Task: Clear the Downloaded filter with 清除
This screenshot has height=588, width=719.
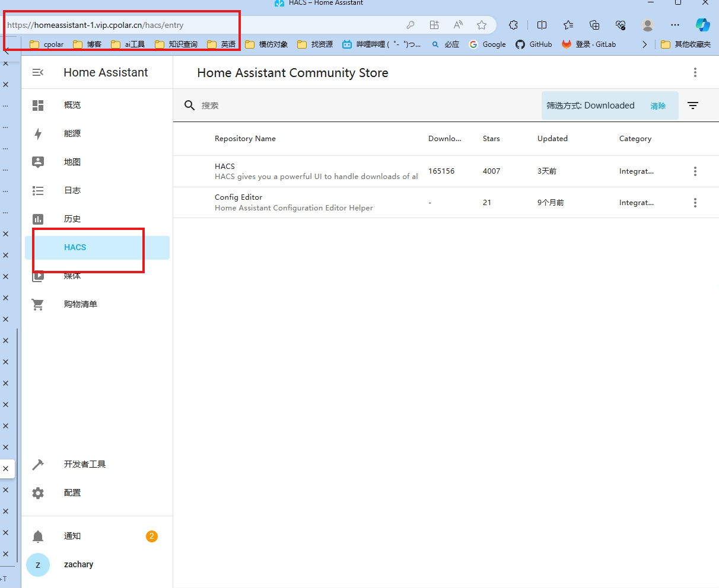Action: [658, 106]
